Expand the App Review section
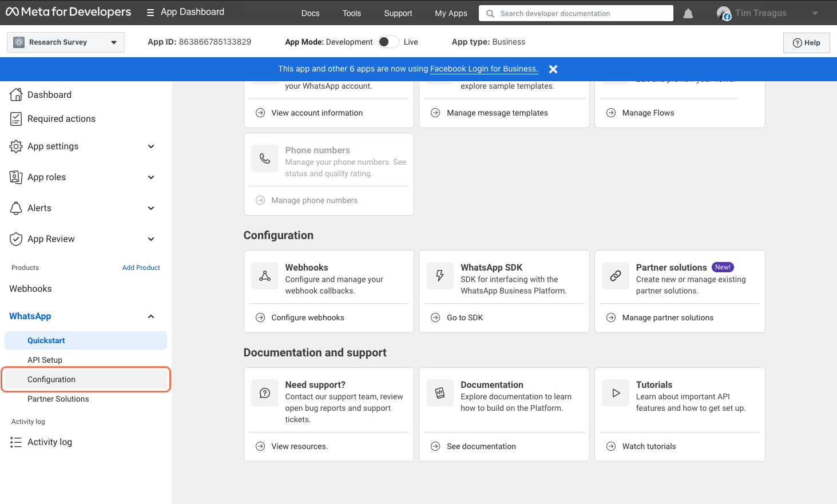 coord(151,239)
